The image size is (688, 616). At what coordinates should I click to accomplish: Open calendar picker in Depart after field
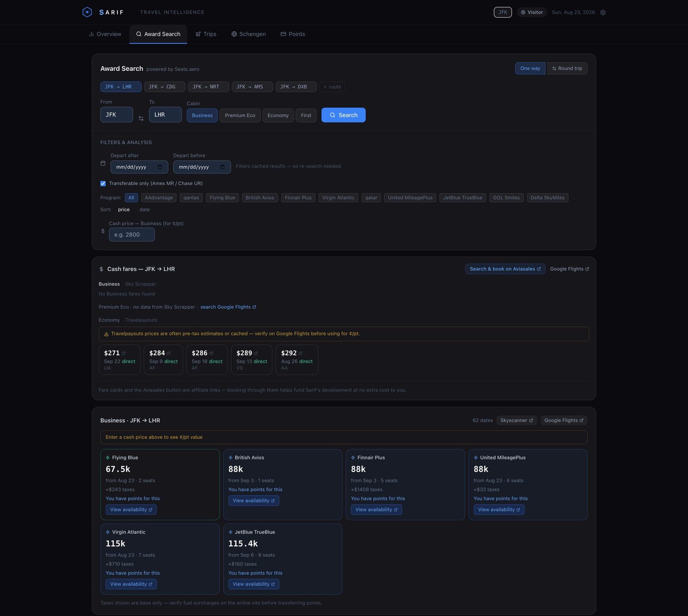click(x=160, y=167)
